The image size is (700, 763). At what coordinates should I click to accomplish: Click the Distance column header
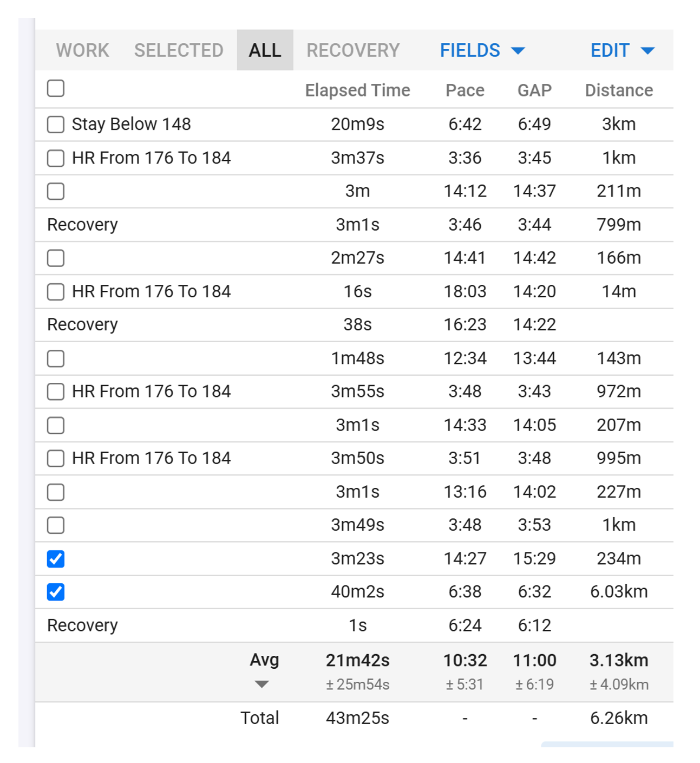pos(619,90)
